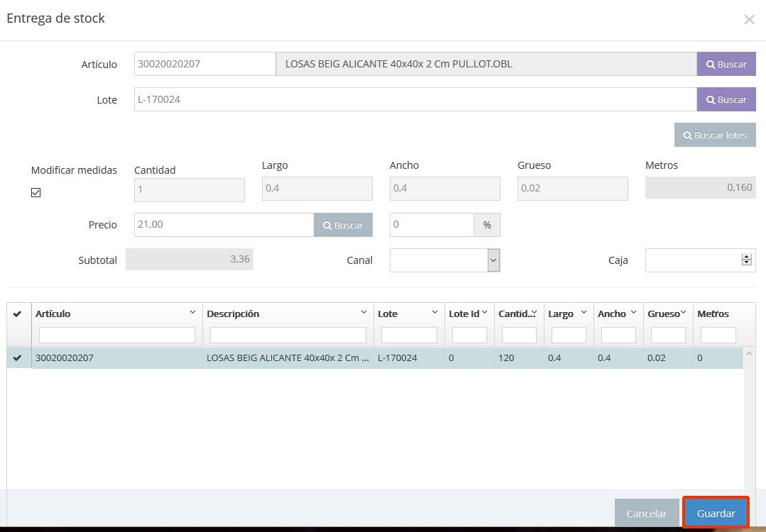This screenshot has width=766, height=532.
Task: Open Lote Id column filter menu
Action: (x=485, y=312)
